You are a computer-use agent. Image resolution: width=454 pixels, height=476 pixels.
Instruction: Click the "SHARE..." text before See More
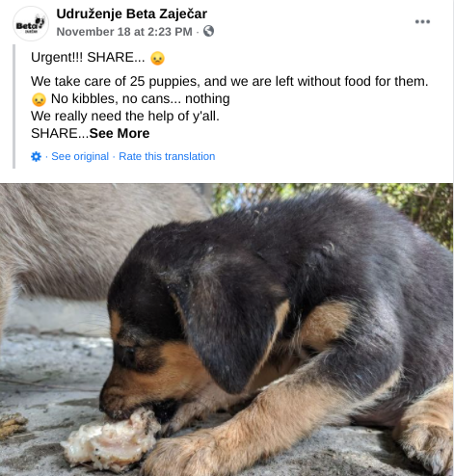(60, 133)
